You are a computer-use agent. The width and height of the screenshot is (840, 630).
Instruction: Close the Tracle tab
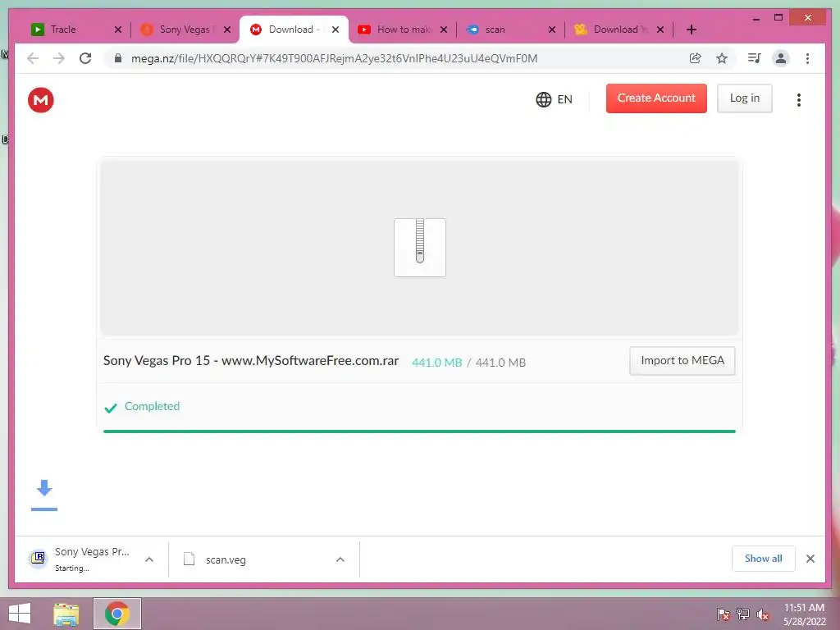pos(118,30)
